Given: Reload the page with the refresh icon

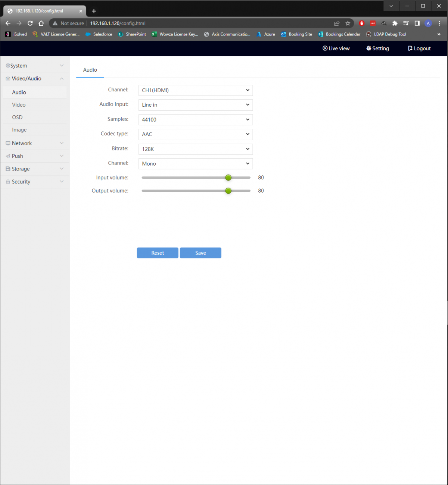Looking at the screenshot, I should (30, 23).
